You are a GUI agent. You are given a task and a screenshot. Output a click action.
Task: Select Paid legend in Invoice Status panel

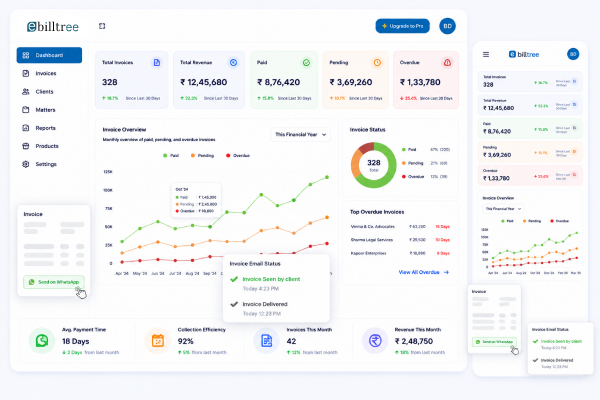coord(426,150)
